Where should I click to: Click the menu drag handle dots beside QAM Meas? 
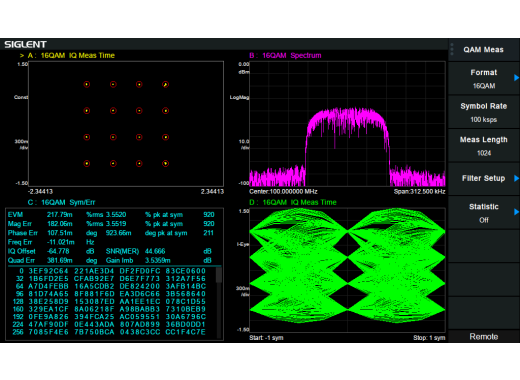tap(452, 49)
